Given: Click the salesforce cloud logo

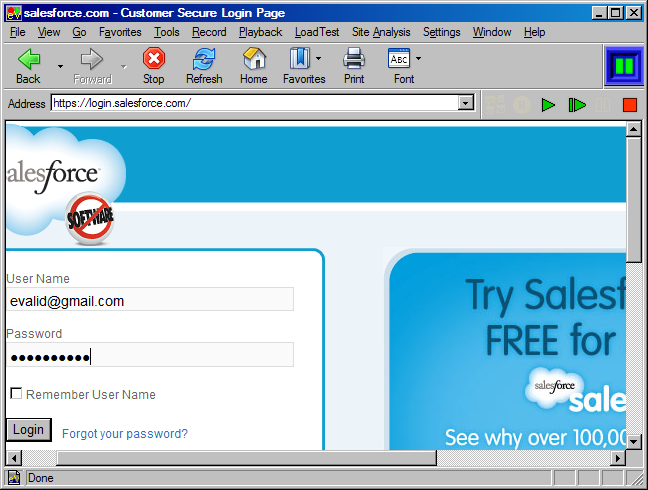Looking at the screenshot, I should pyautogui.click(x=54, y=176).
